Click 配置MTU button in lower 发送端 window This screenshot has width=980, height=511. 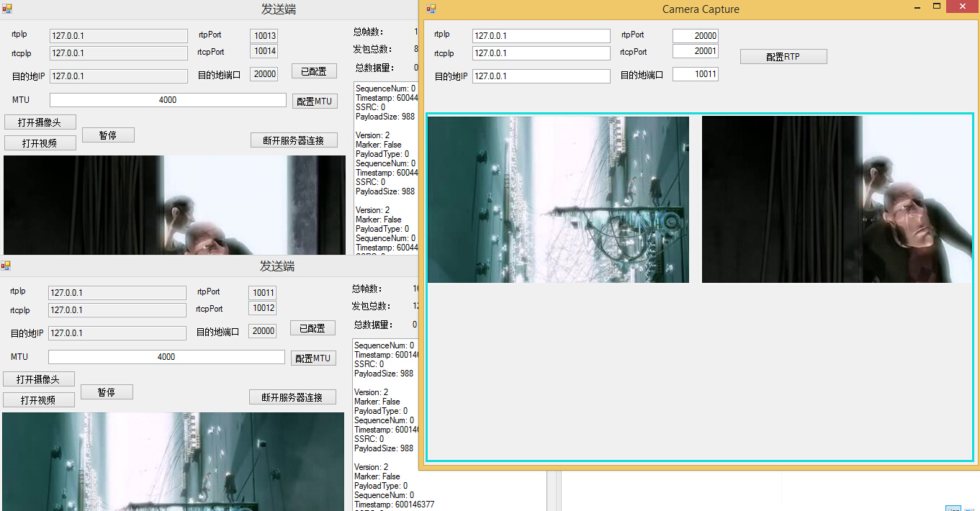click(x=314, y=358)
